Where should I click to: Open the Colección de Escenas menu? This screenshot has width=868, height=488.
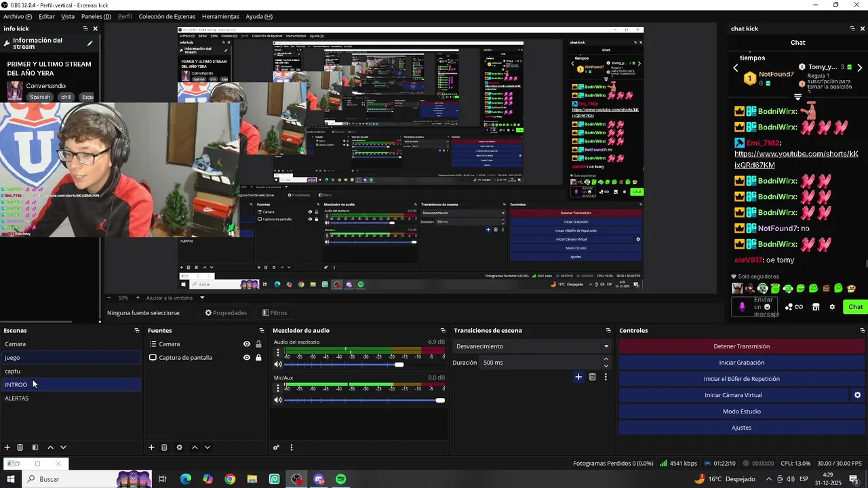(167, 16)
